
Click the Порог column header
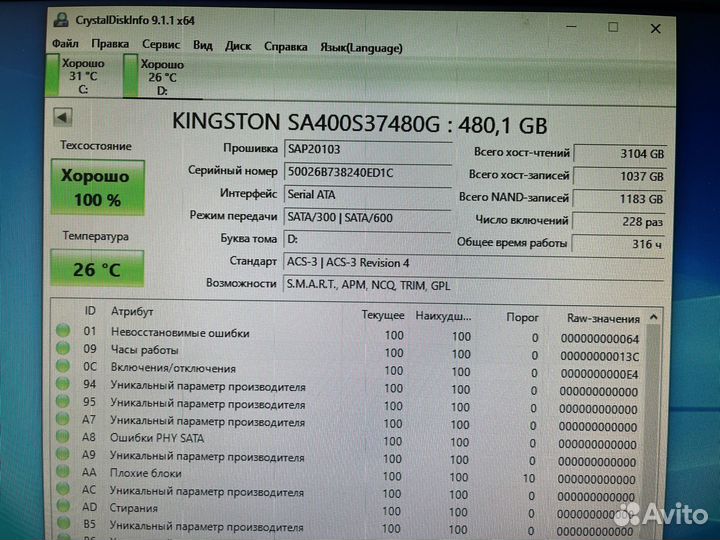pyautogui.click(x=522, y=317)
